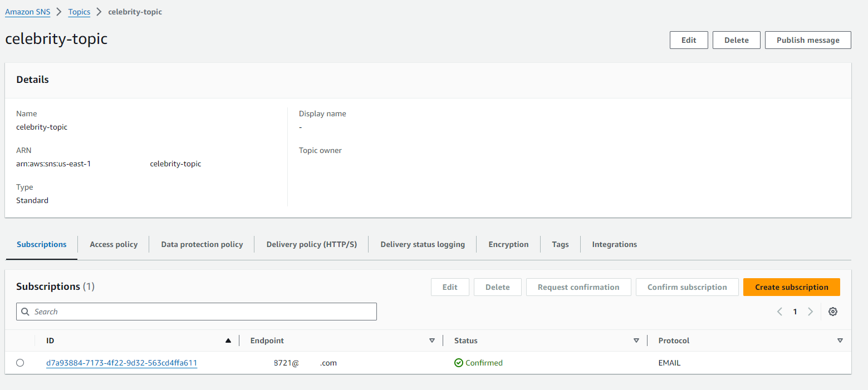This screenshot has height=390, width=868.
Task: Click the Subscriptions (1) panel heading
Action: coord(56,287)
